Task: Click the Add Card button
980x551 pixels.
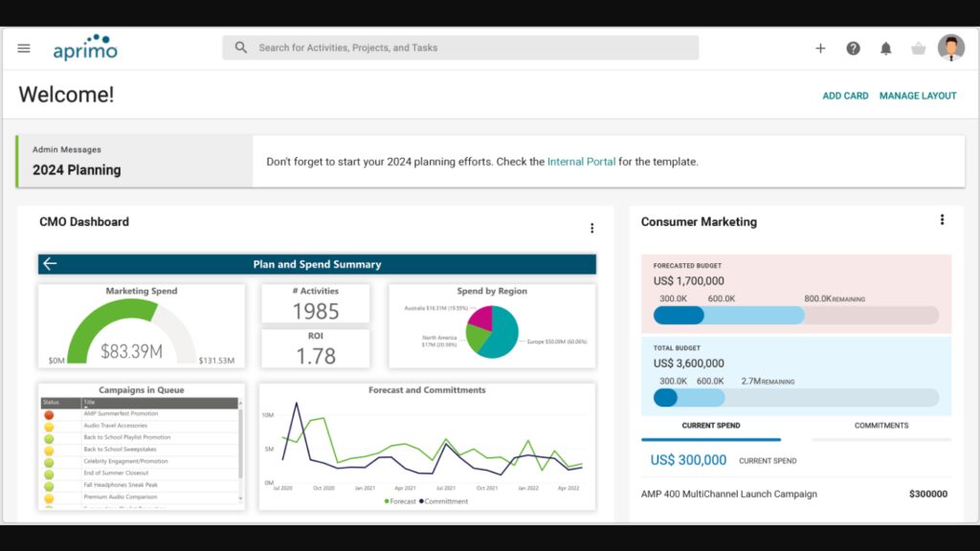Action: (845, 96)
